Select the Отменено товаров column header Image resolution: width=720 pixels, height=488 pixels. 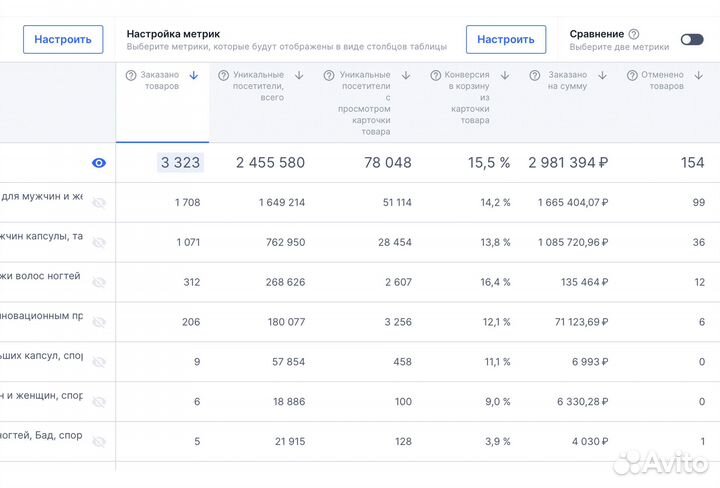pos(662,81)
